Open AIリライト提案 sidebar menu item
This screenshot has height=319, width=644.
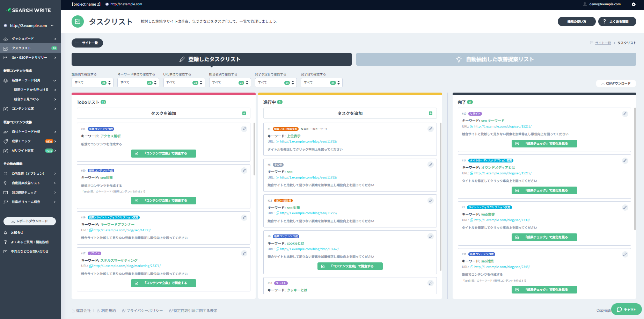coord(30,151)
